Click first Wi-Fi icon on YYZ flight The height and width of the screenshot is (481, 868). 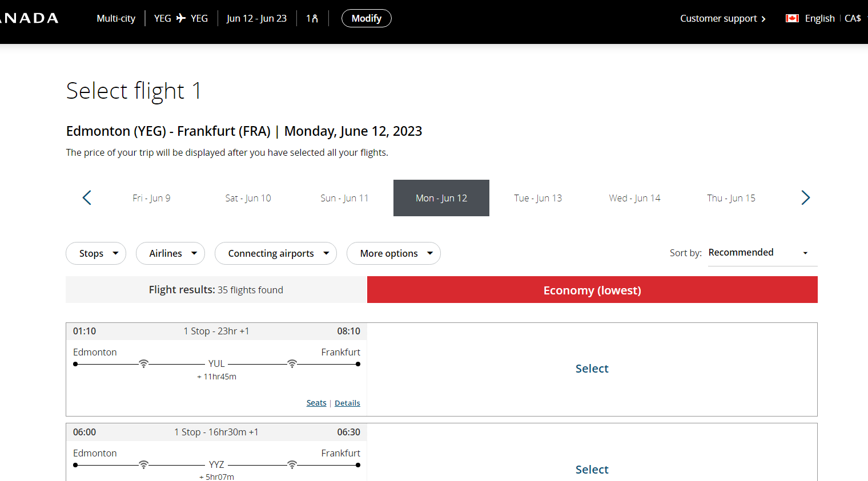[x=144, y=464]
